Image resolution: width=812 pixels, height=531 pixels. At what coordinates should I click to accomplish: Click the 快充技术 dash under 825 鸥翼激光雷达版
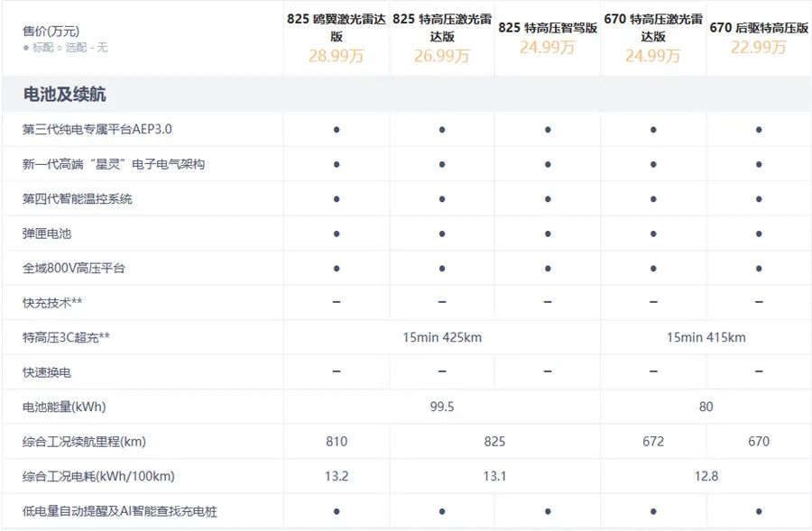337,302
